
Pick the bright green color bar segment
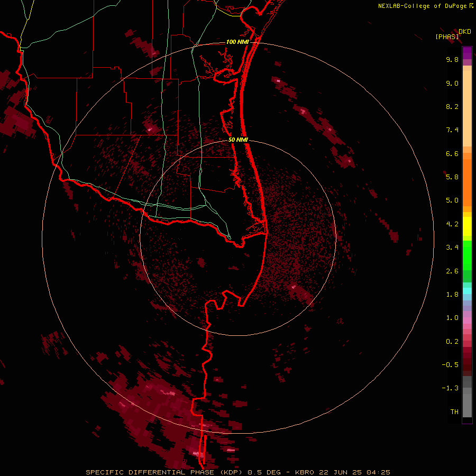coord(467,255)
